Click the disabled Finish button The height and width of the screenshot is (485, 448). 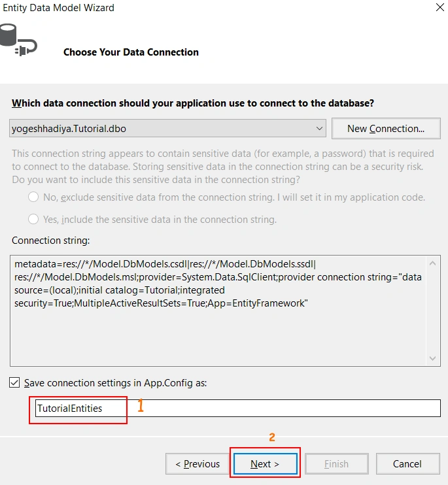coord(337,463)
